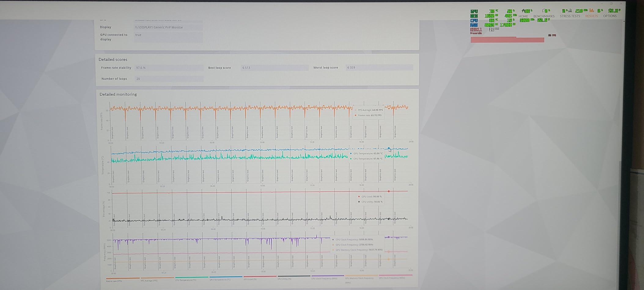The height and width of the screenshot is (290, 644).
Task: Open the OPTIONS tab
Action: [609, 16]
